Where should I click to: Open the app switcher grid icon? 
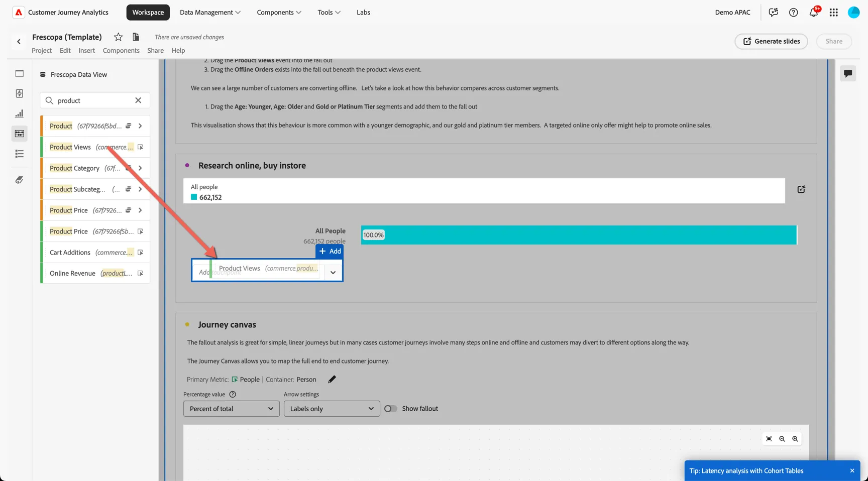pos(834,13)
